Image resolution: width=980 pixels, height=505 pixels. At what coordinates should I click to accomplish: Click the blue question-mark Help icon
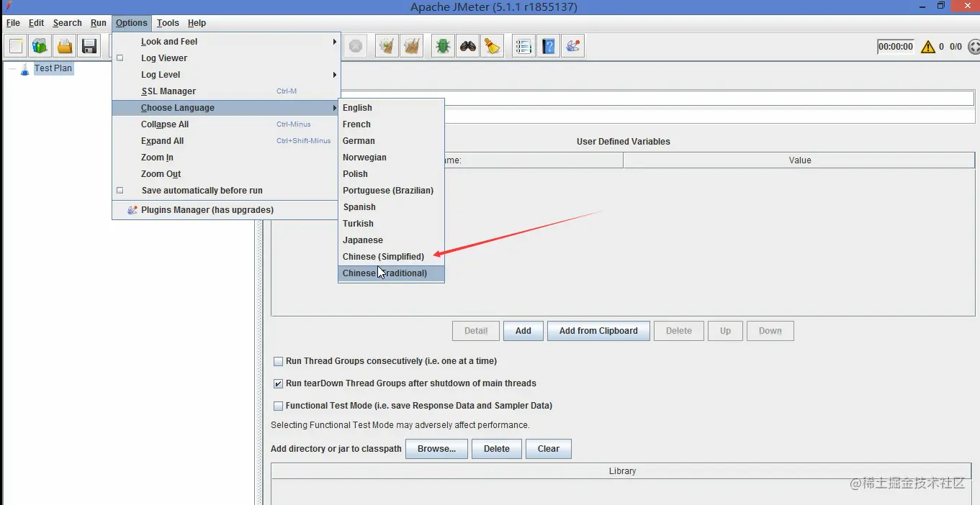[548, 47]
